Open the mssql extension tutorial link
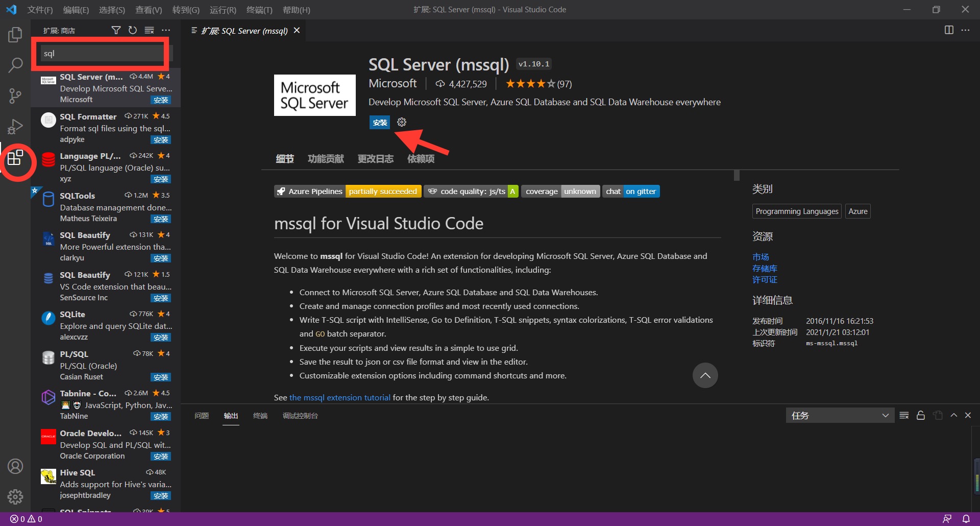This screenshot has width=980, height=526. click(340, 397)
